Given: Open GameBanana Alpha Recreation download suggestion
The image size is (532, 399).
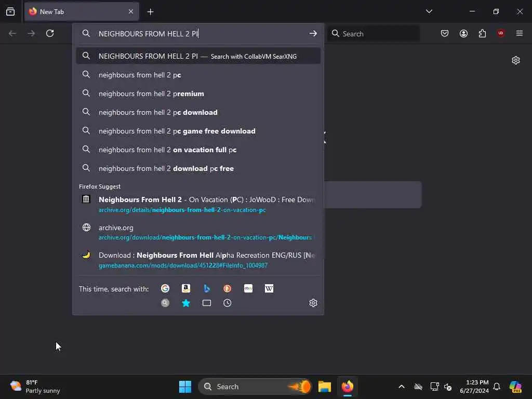Looking at the screenshot, I should (x=198, y=260).
